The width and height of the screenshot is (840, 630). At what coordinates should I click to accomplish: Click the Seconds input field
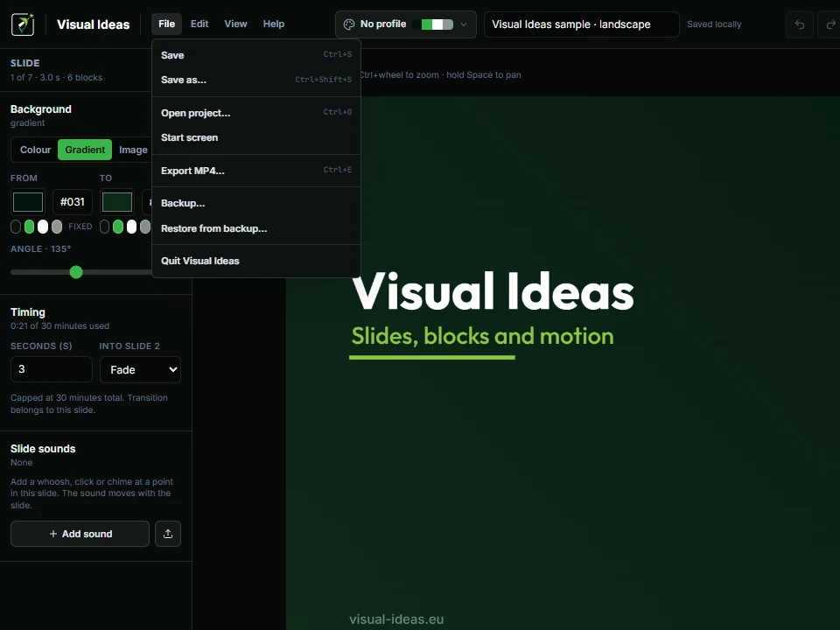click(x=52, y=369)
